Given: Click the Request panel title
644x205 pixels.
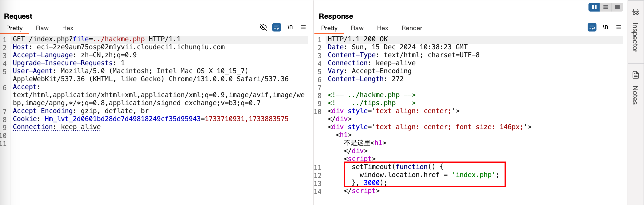Looking at the screenshot, I should pyautogui.click(x=18, y=16).
